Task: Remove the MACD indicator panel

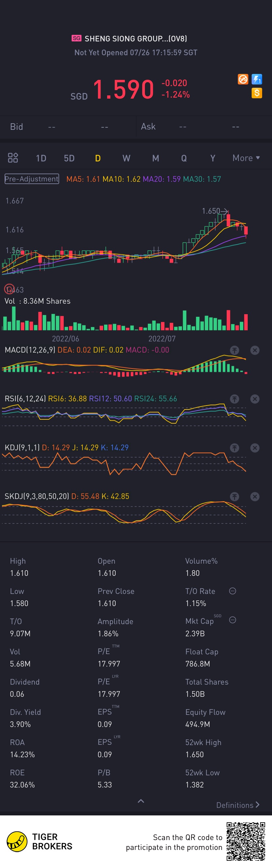Action: coord(255,350)
